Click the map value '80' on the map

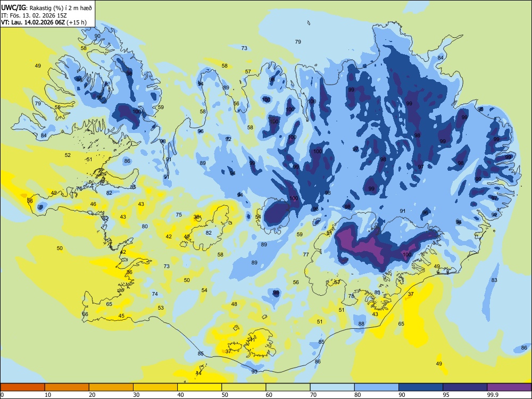(145, 226)
